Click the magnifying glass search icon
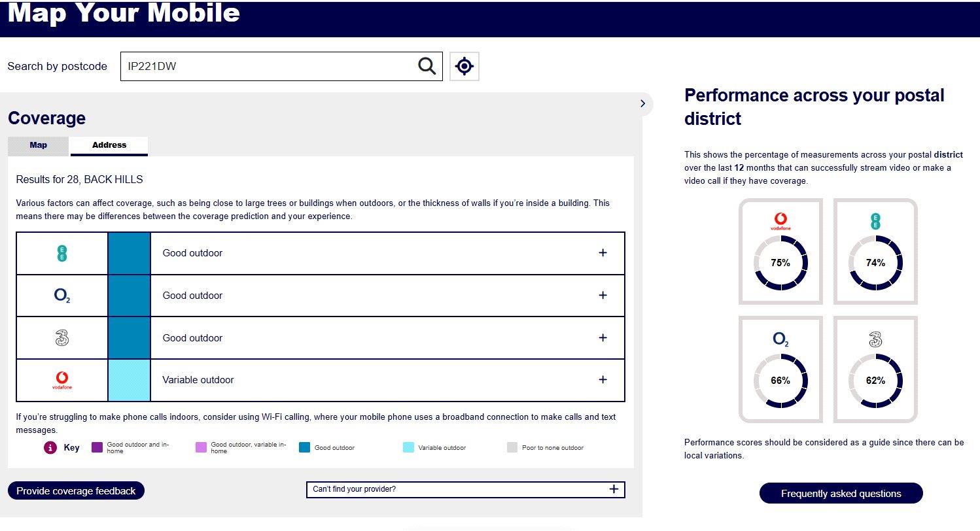The width and height of the screenshot is (980, 531). tap(427, 66)
